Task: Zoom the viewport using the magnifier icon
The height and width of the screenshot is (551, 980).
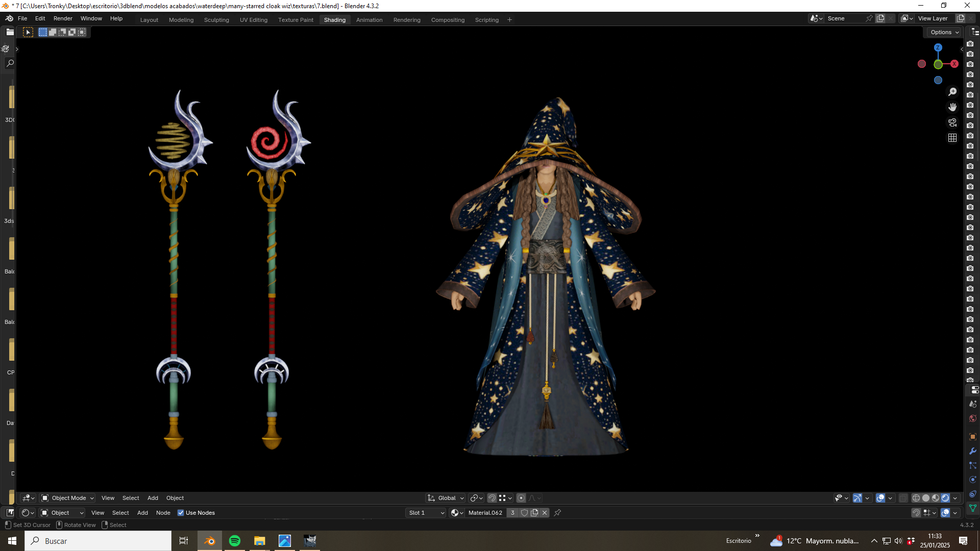Action: [952, 92]
